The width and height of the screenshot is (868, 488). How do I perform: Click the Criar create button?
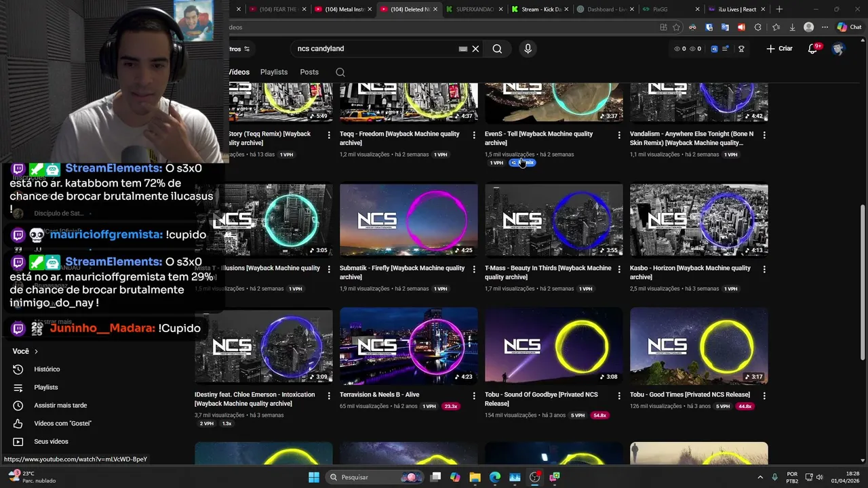pos(779,49)
